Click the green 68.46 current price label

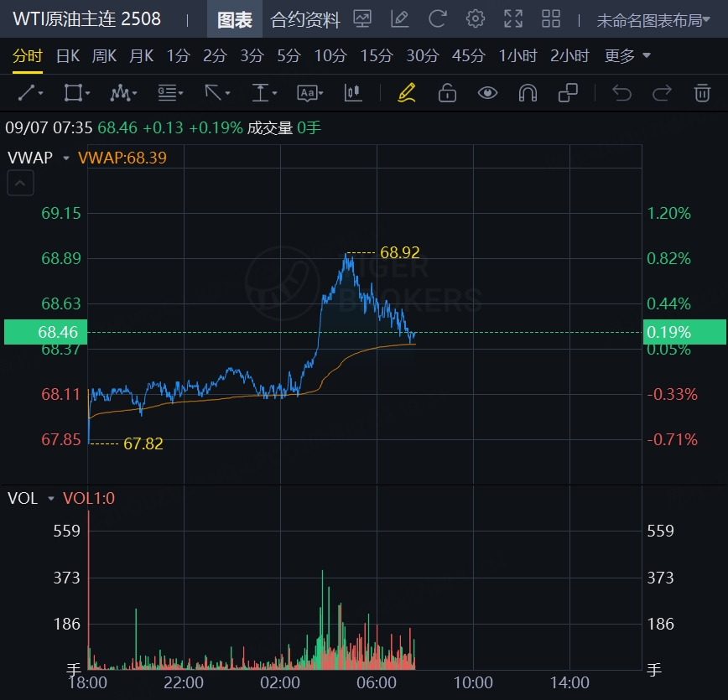[x=42, y=332]
